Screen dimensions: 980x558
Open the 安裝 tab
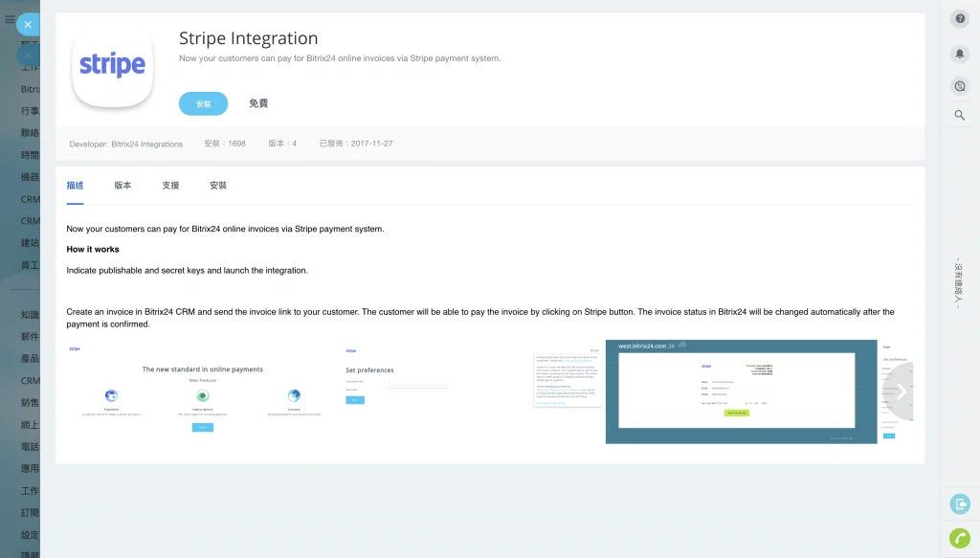(x=218, y=186)
